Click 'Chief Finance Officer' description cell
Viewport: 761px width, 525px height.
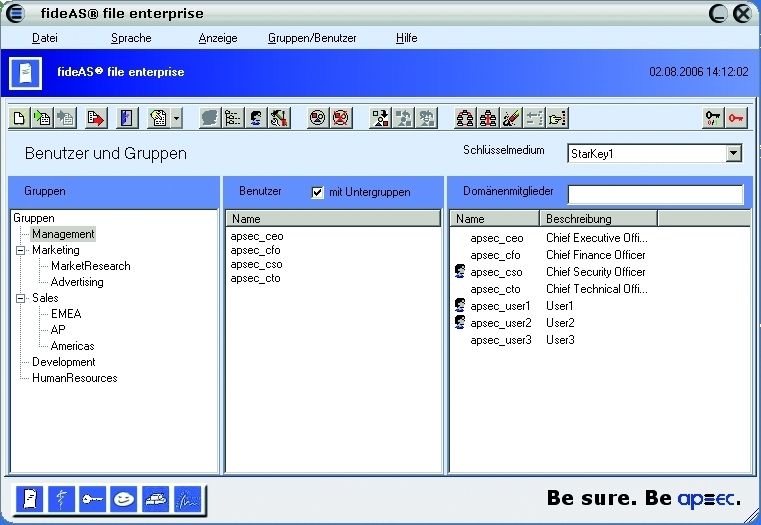[x=596, y=255]
